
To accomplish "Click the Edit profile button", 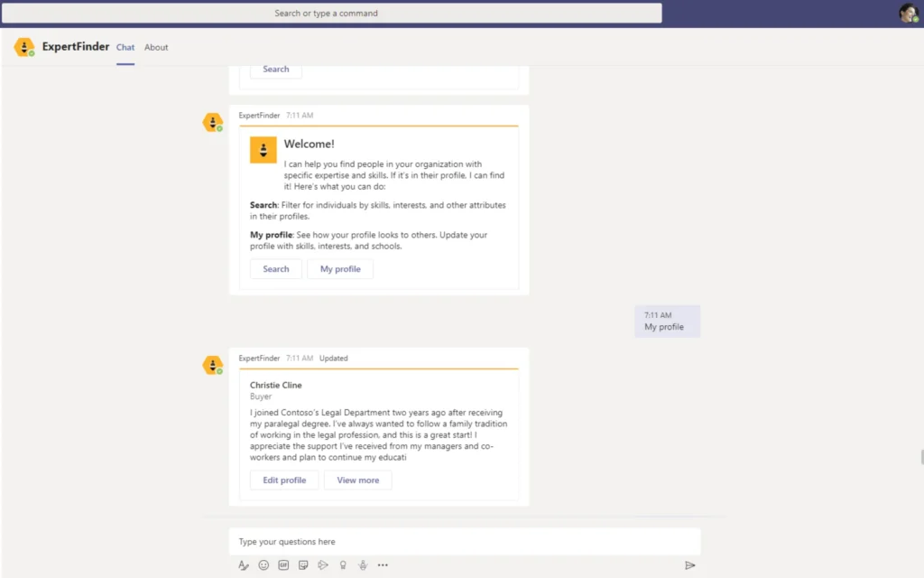I will (284, 480).
